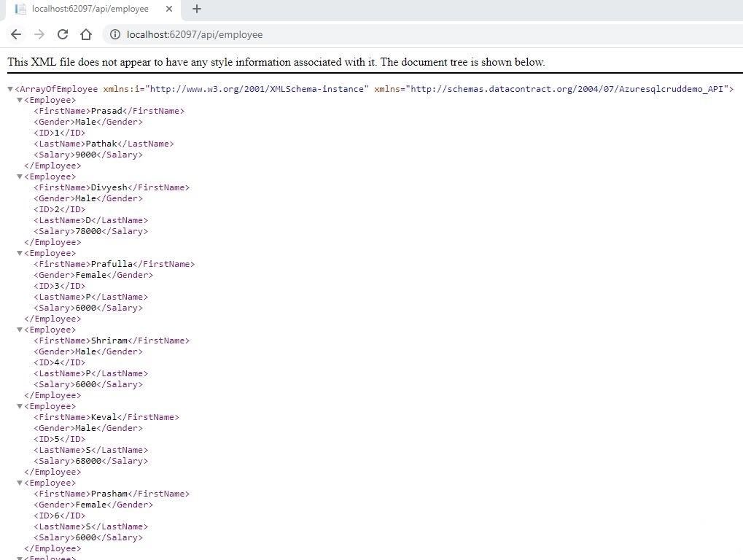743x560 pixels.
Task: Open a new tab with the plus icon
Action: point(198,9)
